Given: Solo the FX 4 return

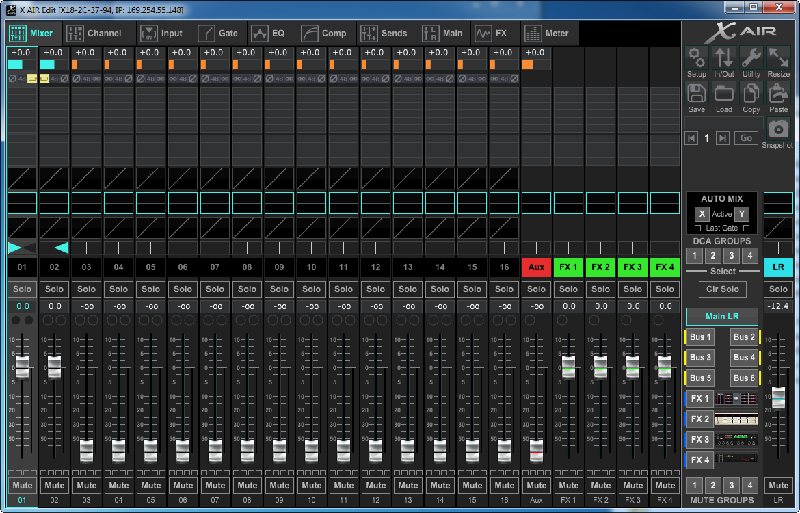Looking at the screenshot, I should (665, 289).
